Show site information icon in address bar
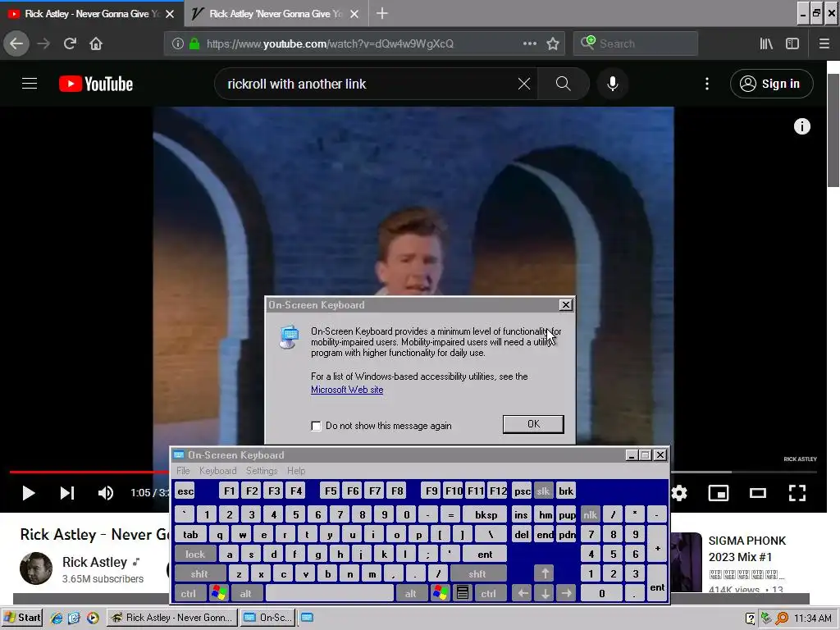This screenshot has height=630, width=840. pos(177,43)
